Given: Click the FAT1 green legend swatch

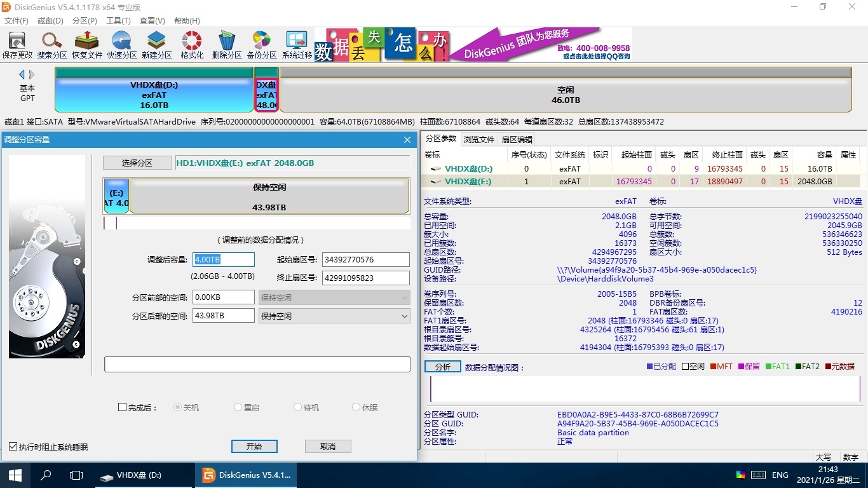Looking at the screenshot, I should tap(768, 367).
